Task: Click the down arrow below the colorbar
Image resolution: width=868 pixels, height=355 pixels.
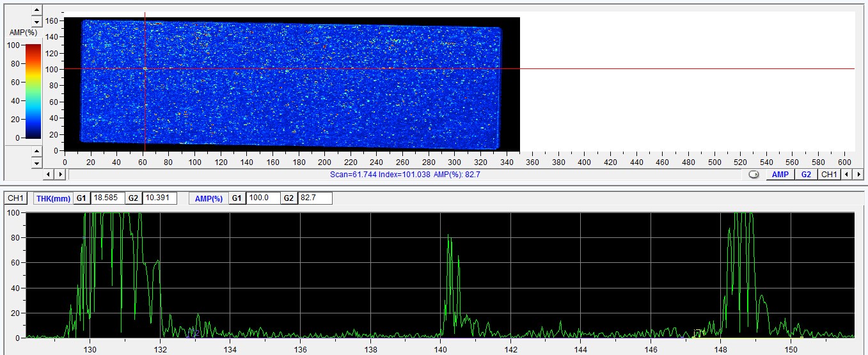Action: tap(36, 162)
